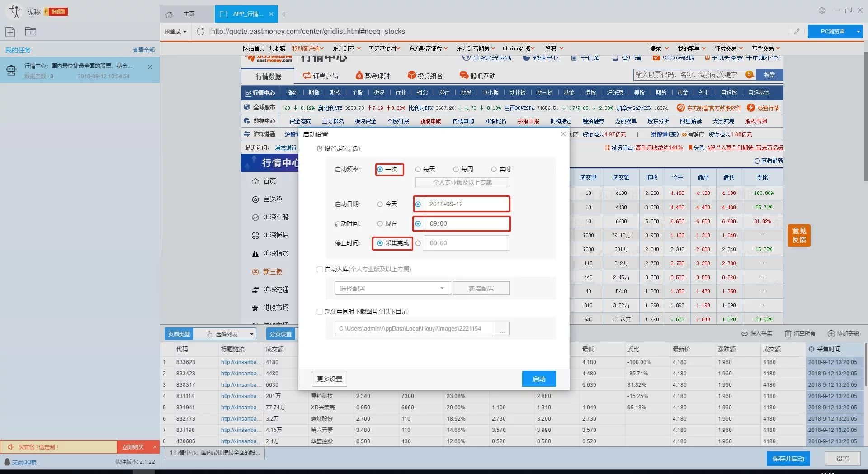Open the 选择列表 page type dropdown
868x474 pixels.
click(226, 334)
